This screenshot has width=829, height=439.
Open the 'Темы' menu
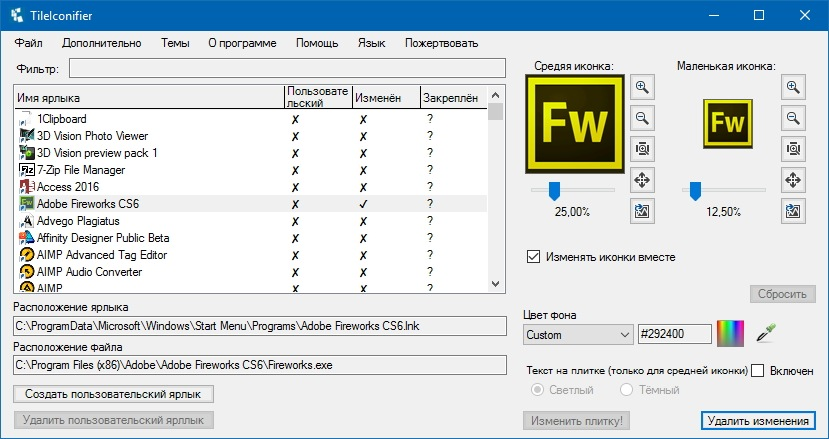tap(175, 43)
